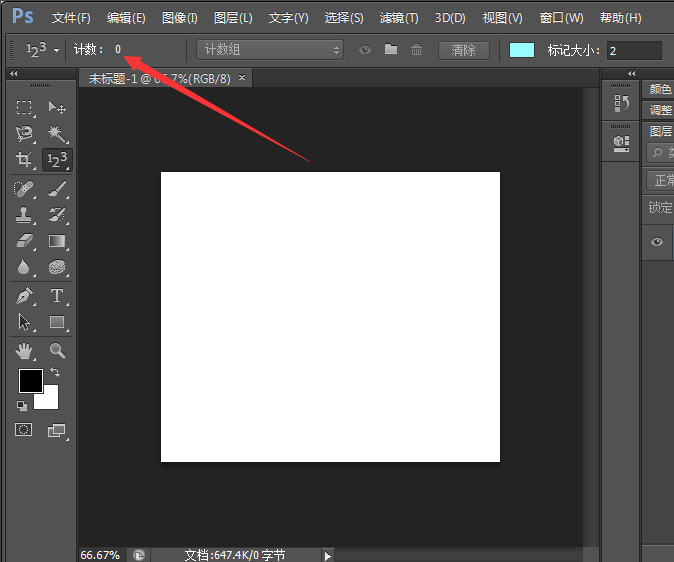The width and height of the screenshot is (674, 562).
Task: Select the Magic Wand tool
Action: pos(57,133)
